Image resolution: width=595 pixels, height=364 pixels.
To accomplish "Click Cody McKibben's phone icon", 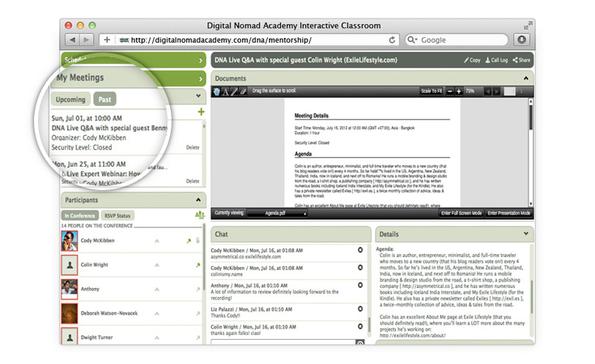I will tap(198, 240).
